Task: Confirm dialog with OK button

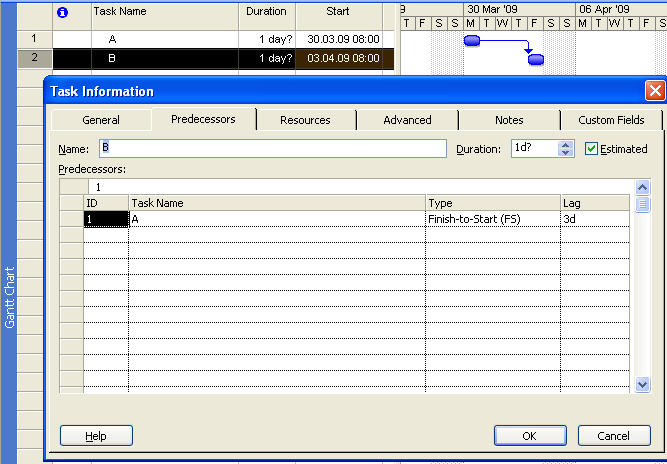Action: [530, 436]
